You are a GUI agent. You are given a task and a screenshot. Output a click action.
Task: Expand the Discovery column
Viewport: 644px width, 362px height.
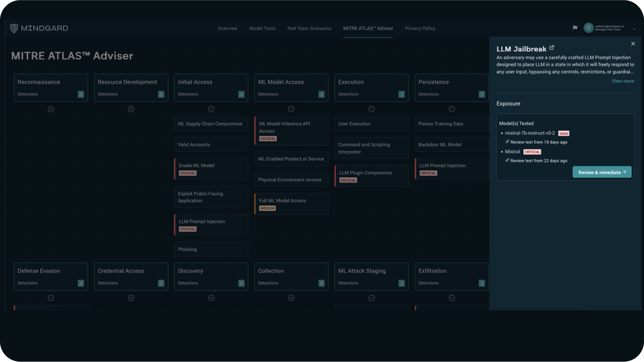coord(211,298)
